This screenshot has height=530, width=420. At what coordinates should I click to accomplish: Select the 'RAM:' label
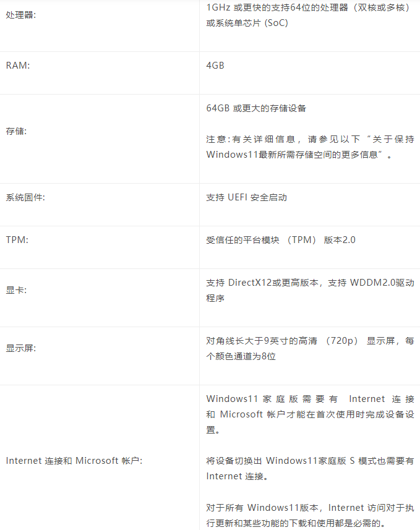18,65
